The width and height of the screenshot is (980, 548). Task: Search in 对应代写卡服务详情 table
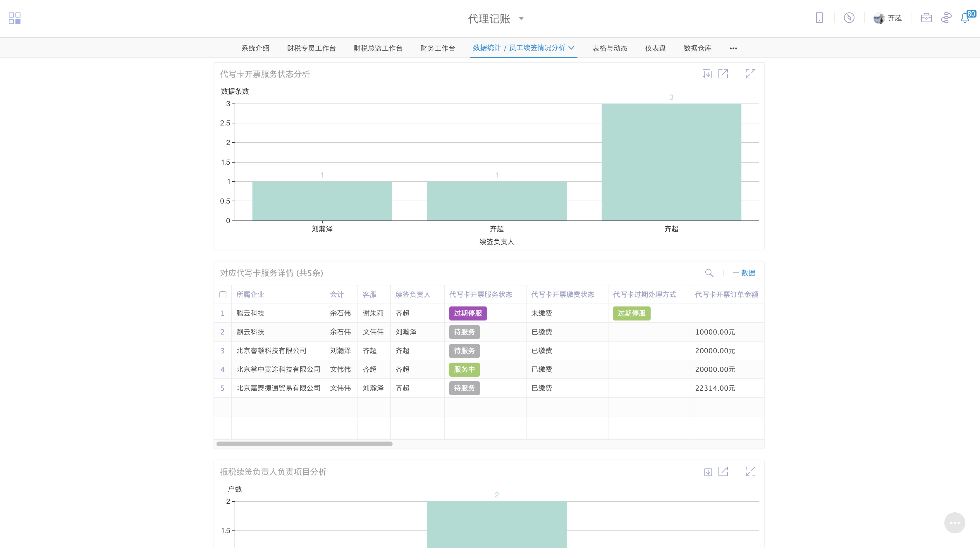pos(709,273)
